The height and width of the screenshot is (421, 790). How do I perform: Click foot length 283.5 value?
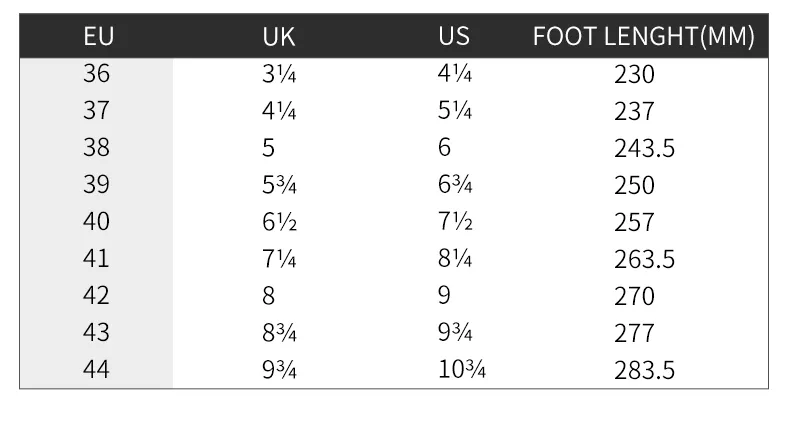click(x=644, y=371)
